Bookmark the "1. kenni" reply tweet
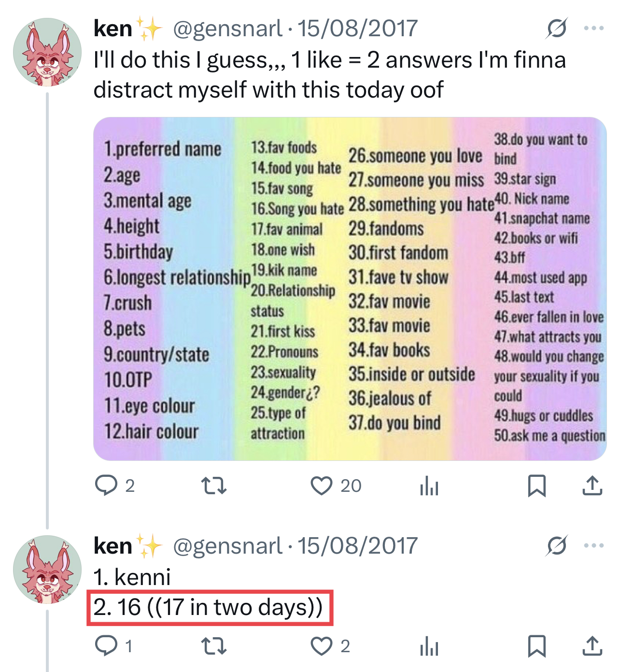 (536, 646)
